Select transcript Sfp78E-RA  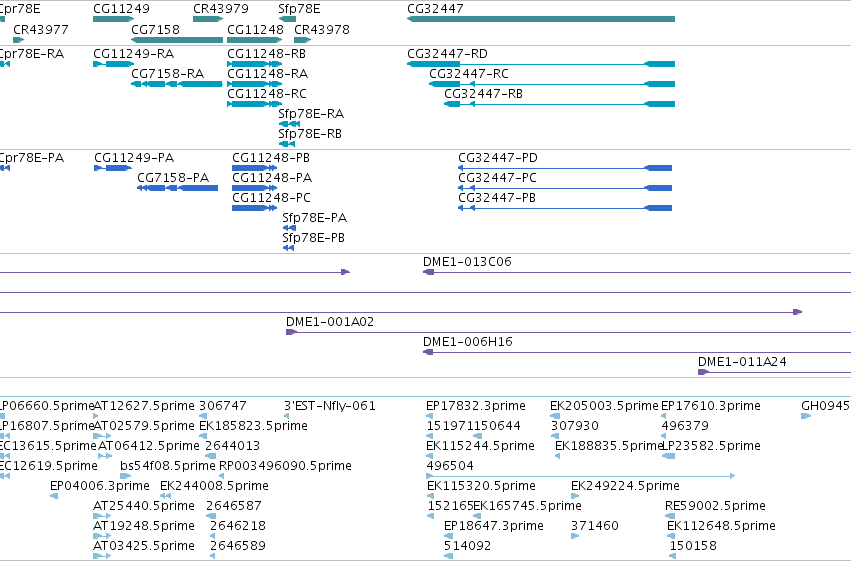tap(289, 124)
